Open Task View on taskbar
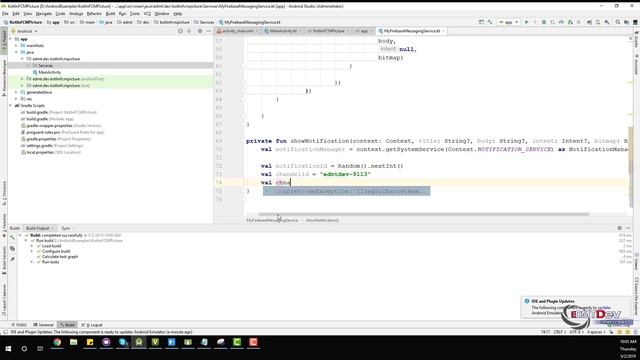 (x=40, y=348)
